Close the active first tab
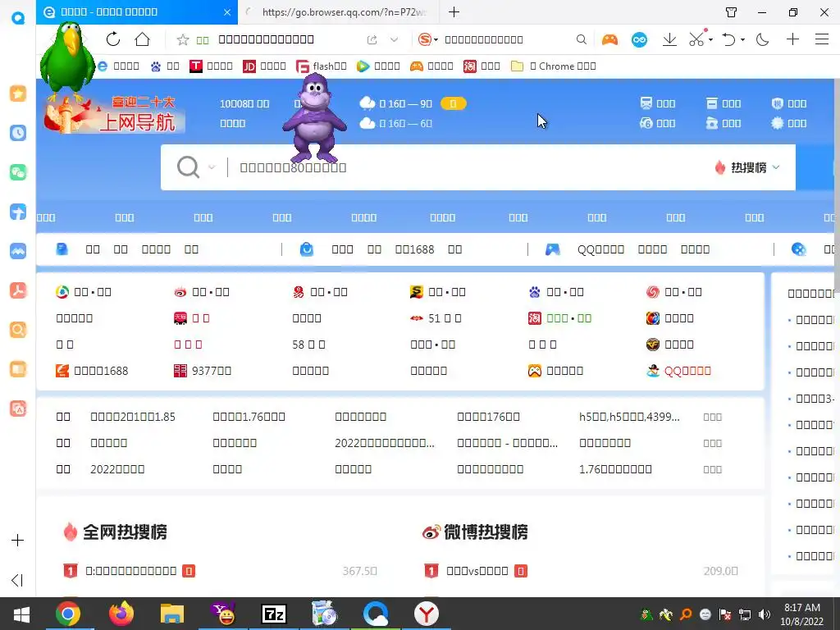Image resolution: width=840 pixels, height=630 pixels. [227, 12]
